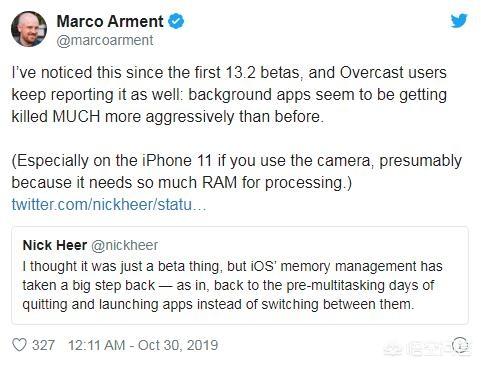Click the word RAM in tweet text
The width and height of the screenshot is (481, 365).
click(219, 183)
